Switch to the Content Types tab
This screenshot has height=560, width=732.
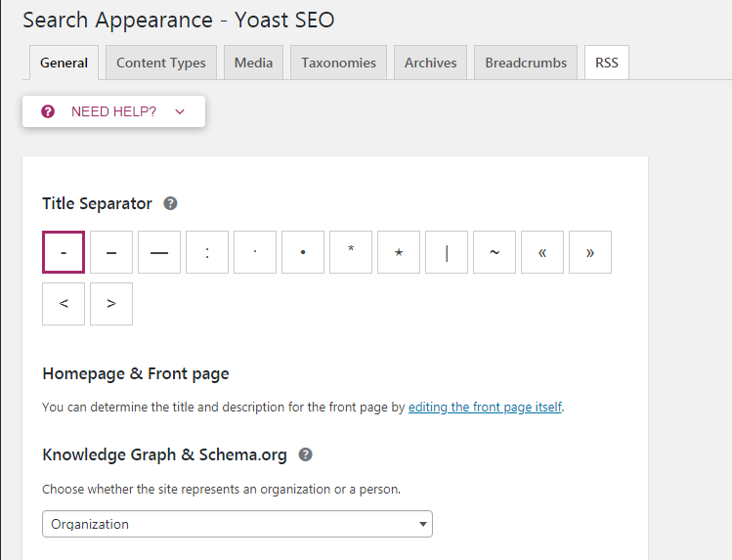coord(161,63)
